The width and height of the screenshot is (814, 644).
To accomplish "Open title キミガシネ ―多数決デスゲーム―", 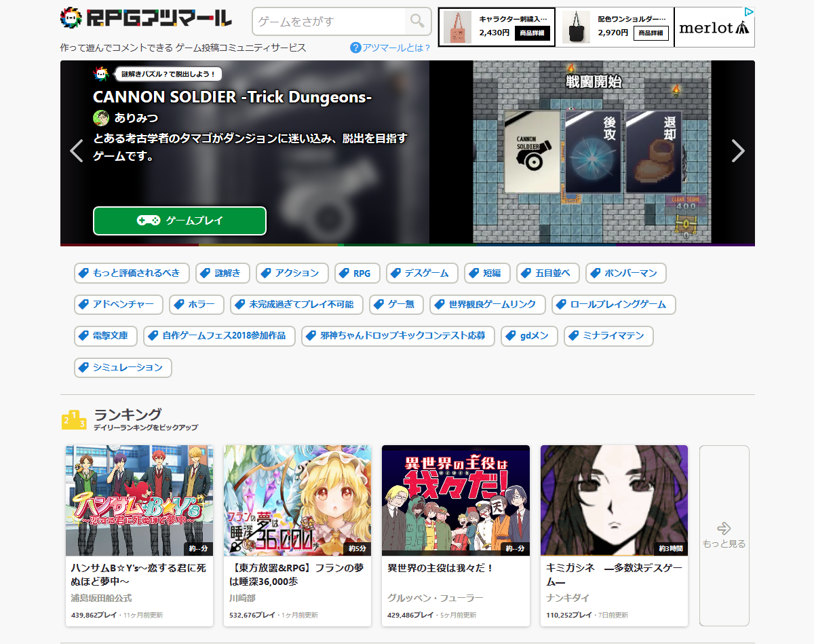I will click(614, 575).
